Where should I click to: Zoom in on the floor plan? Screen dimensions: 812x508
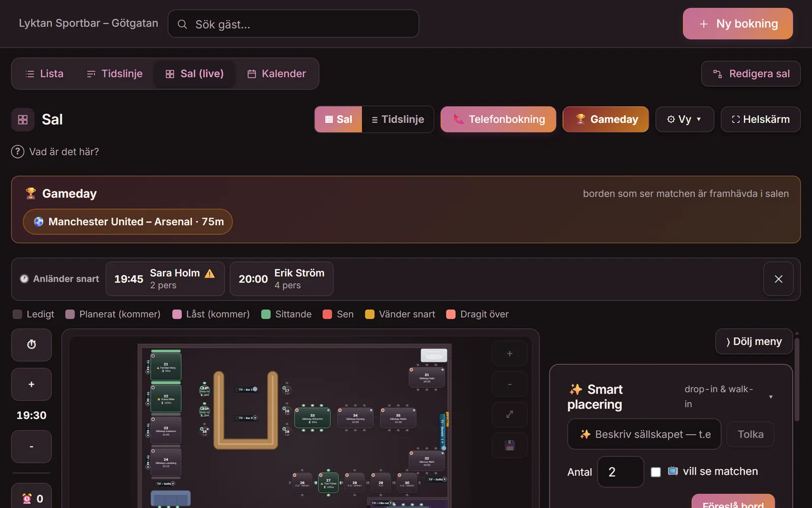[510, 354]
